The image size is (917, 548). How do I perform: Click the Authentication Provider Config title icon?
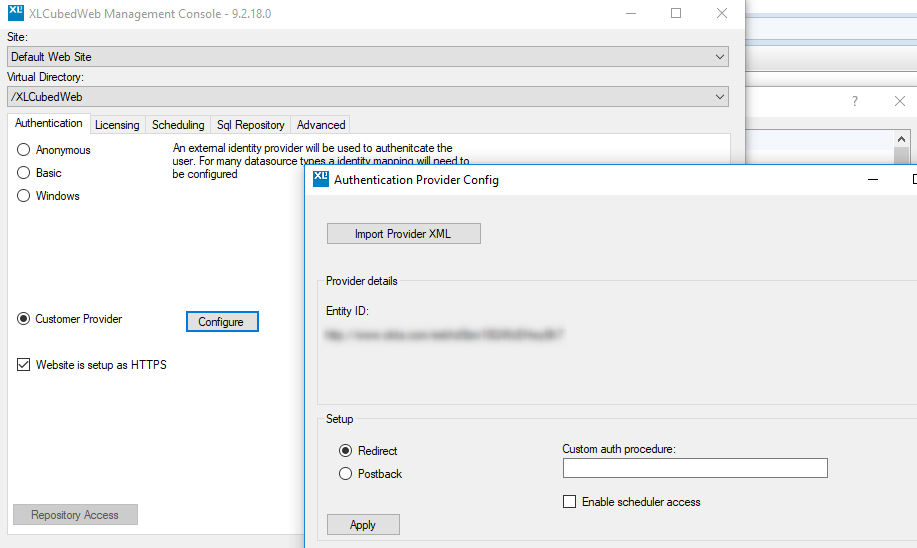click(x=320, y=180)
